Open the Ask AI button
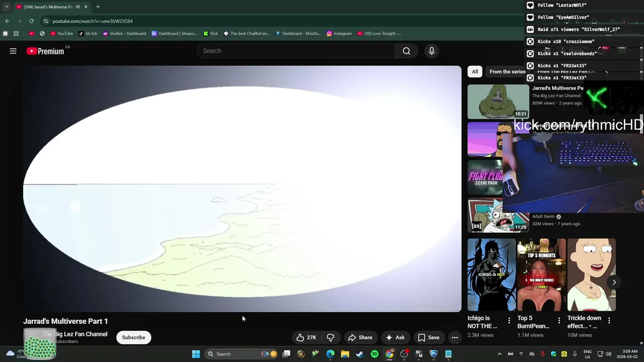This screenshot has height=362, width=644. coord(395,337)
